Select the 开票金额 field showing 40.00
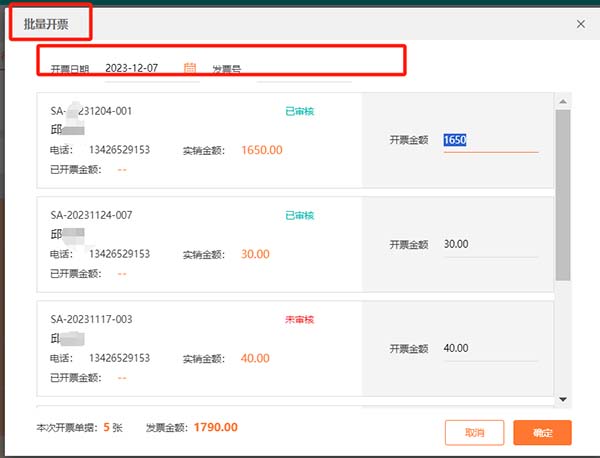The width and height of the screenshot is (600, 458). pyautogui.click(x=489, y=349)
